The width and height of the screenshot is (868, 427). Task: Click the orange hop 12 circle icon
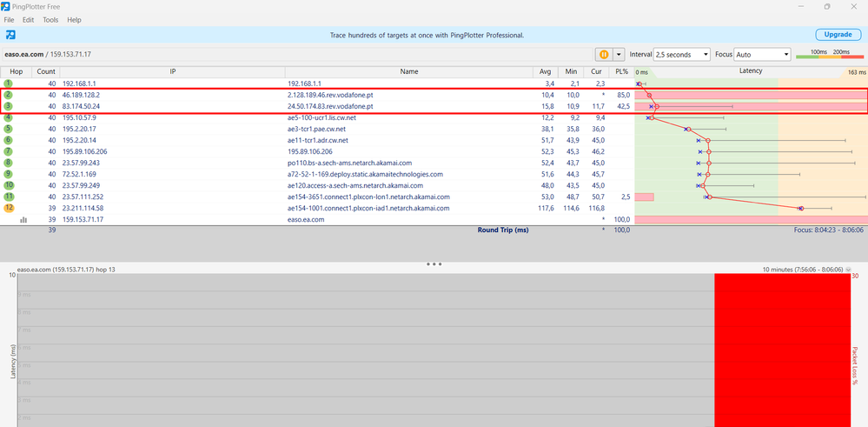point(8,208)
